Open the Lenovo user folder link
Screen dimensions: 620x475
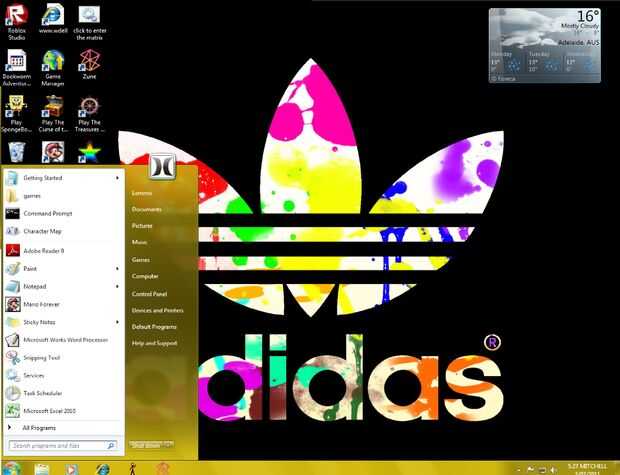point(142,193)
